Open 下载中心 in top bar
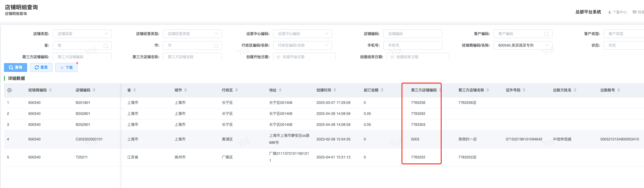 click(x=617, y=12)
